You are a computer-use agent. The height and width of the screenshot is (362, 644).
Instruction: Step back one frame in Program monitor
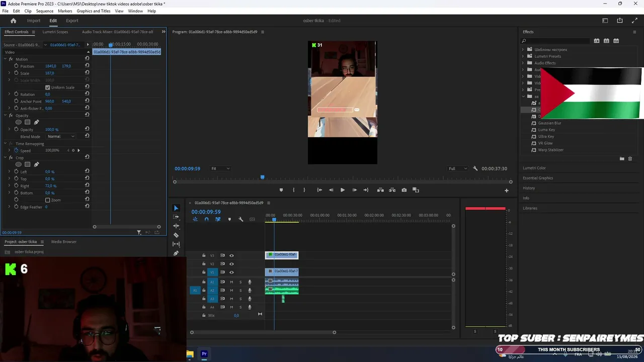(x=331, y=190)
